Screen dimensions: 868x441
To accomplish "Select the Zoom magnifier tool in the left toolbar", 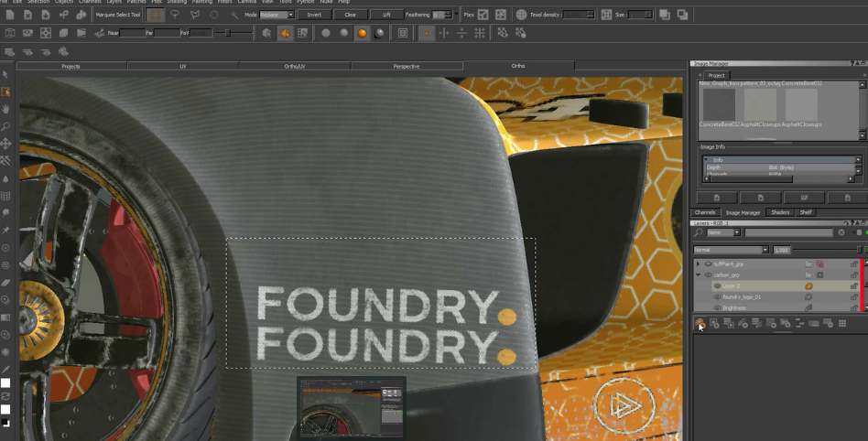I will [x=5, y=126].
